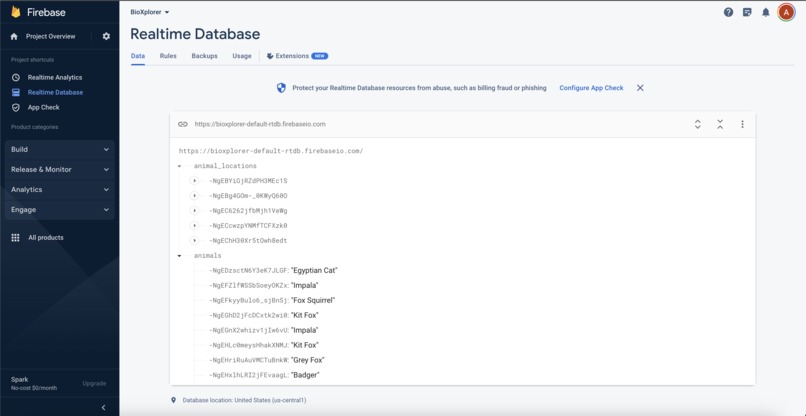Open the release notes icon
This screenshot has height=416, width=806.
click(747, 12)
